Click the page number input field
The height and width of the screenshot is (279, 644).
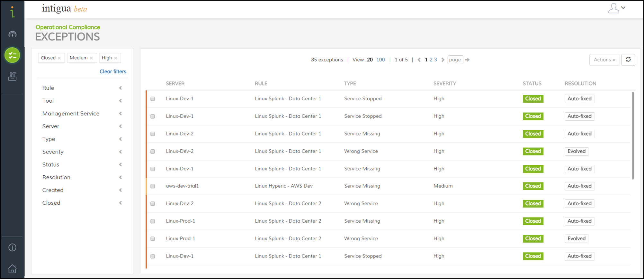point(455,60)
